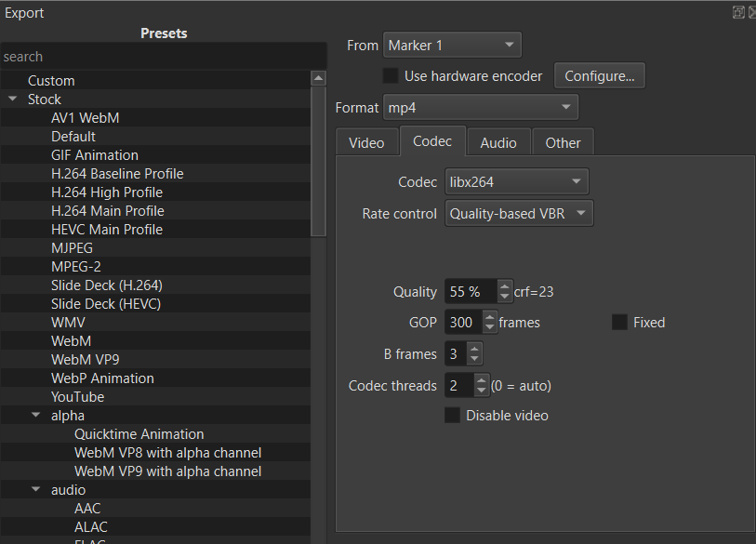756x544 pixels.
Task: Open the Other settings tab
Action: tap(562, 142)
